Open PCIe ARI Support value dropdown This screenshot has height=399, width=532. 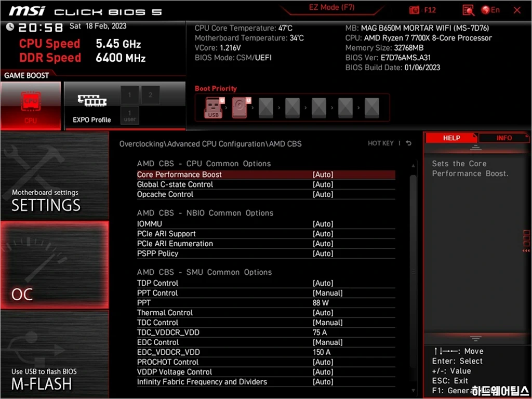[323, 234]
